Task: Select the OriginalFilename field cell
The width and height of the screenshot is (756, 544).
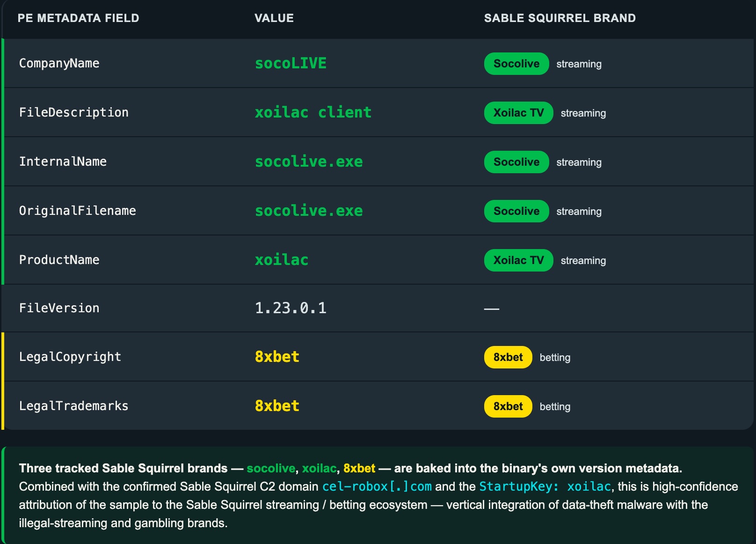Action: 77,211
